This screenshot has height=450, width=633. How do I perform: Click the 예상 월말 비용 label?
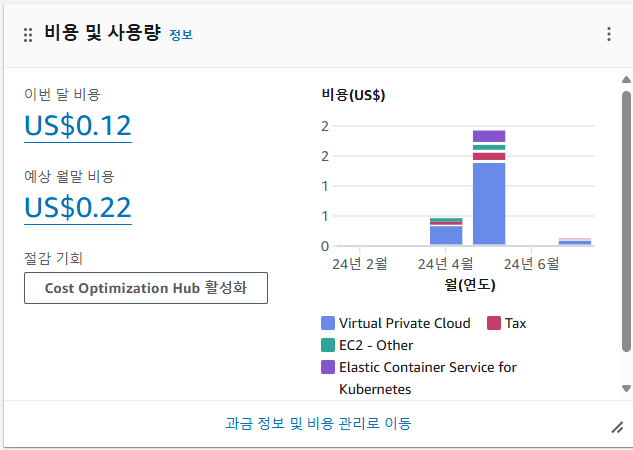tap(69, 176)
